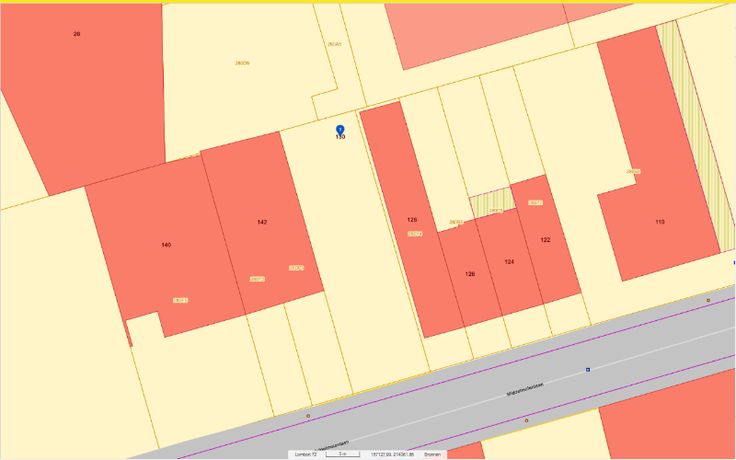This screenshot has width=736, height=460.
Task: Select the building numbered 142
Action: click(262, 222)
